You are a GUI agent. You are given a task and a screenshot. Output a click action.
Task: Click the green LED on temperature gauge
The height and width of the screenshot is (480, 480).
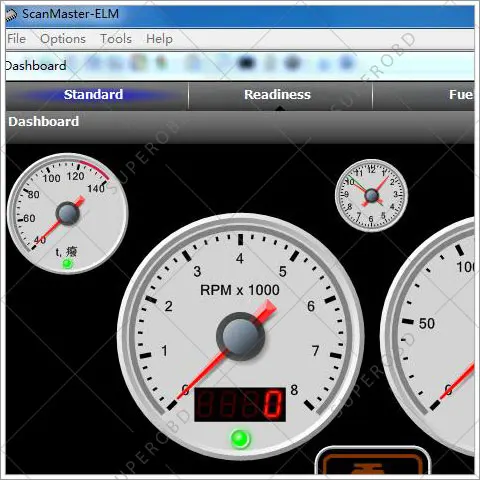pos(68,264)
